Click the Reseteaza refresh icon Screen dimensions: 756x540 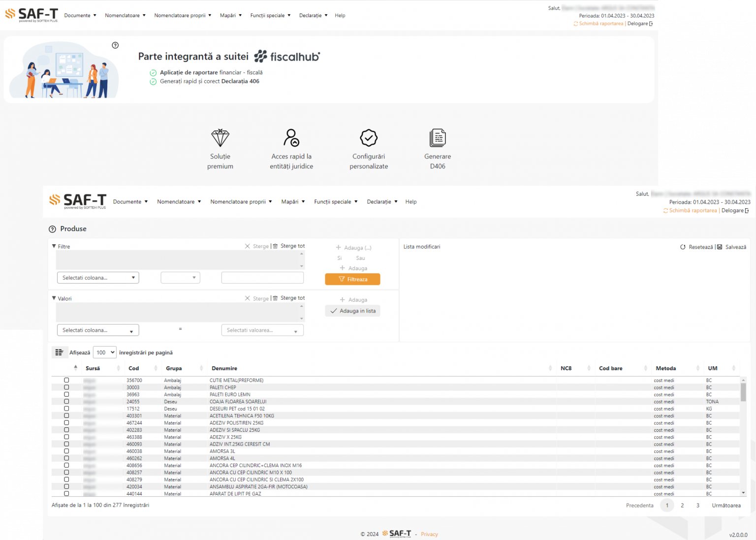tap(683, 247)
